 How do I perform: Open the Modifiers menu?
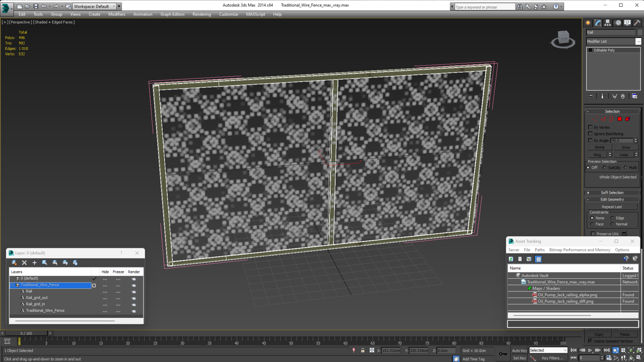coord(116,14)
